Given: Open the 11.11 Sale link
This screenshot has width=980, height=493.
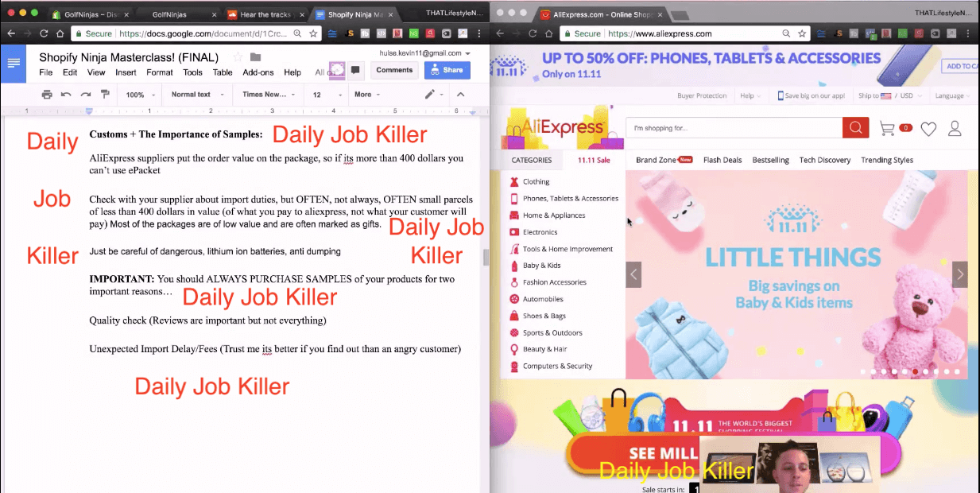Looking at the screenshot, I should [594, 160].
